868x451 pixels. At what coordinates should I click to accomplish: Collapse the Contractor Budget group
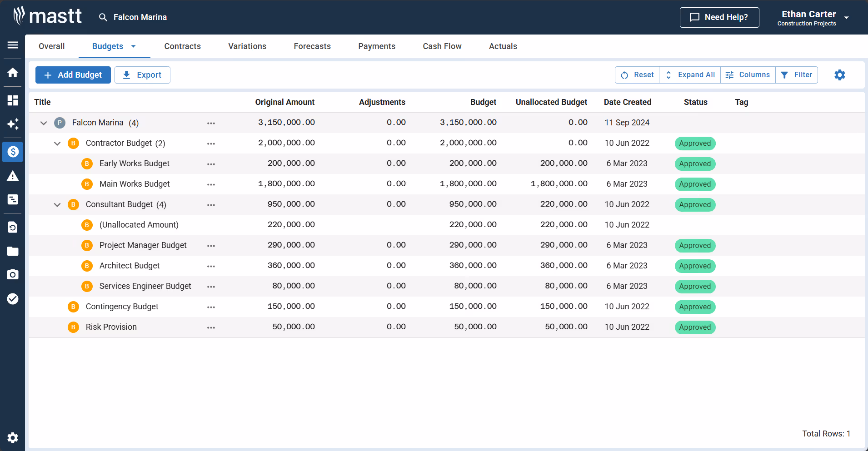point(57,143)
